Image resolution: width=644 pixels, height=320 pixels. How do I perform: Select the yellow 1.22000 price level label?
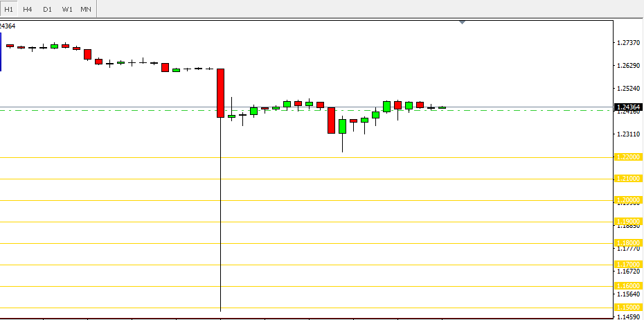(628, 157)
